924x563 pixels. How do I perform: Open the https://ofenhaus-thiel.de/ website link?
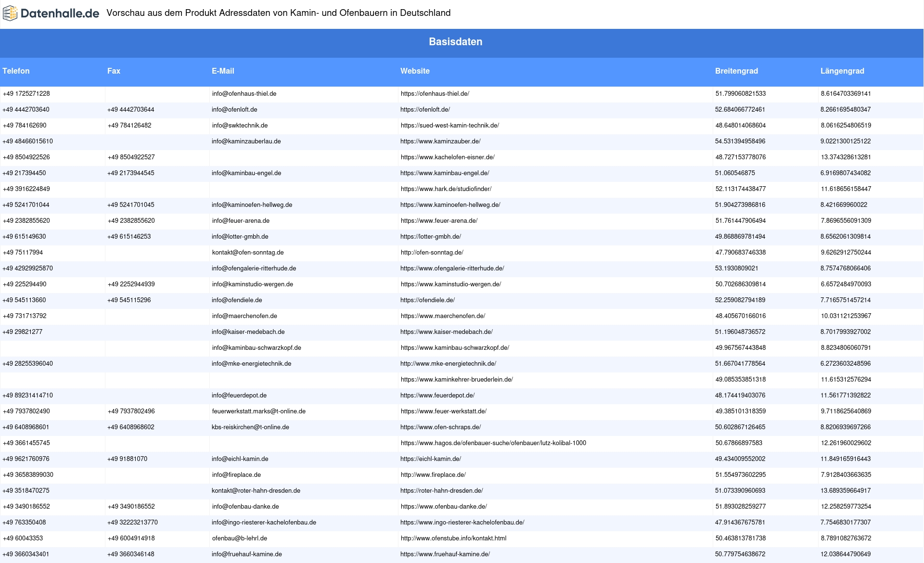[435, 94]
